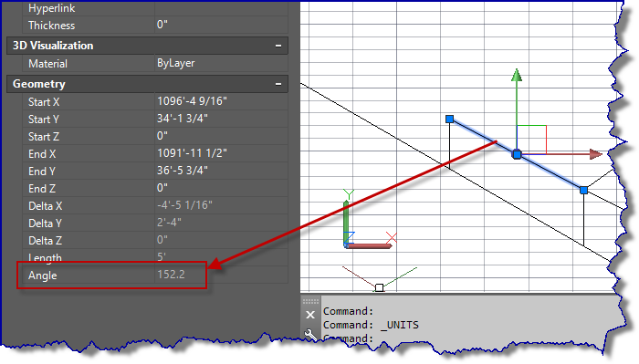This screenshot has height=364, width=639.
Task: Click the Start X property label
Action: point(44,102)
